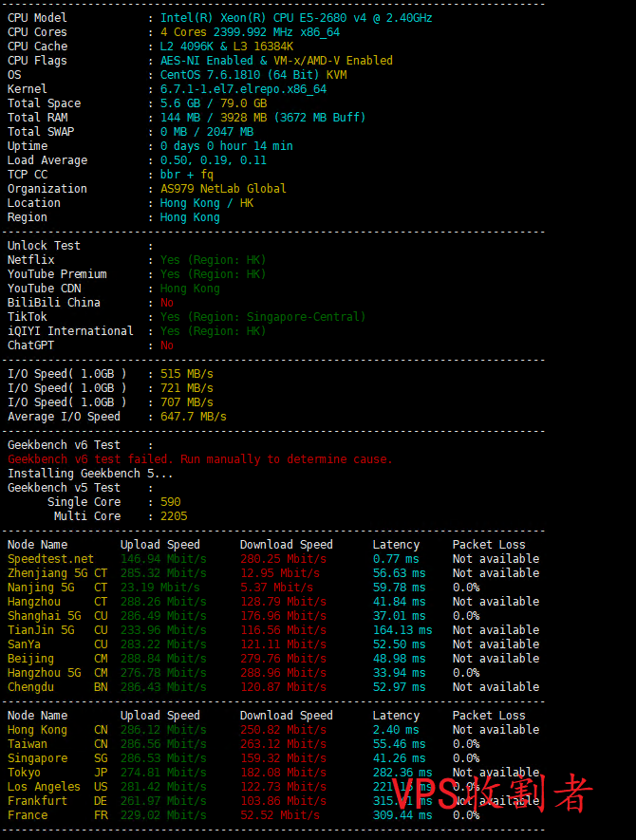Select the France node name in last row
Viewport: 636px width, 840px height.
point(28,815)
